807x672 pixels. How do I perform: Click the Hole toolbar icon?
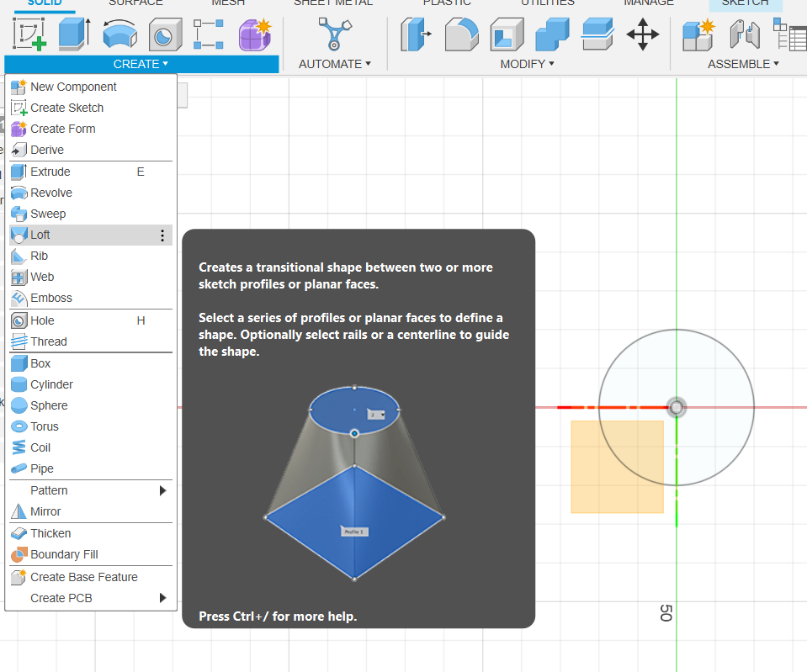tap(165, 34)
